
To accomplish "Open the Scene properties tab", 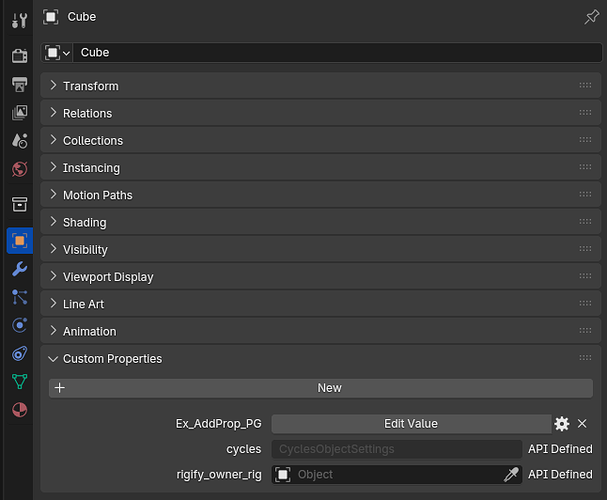I will pos(19,141).
